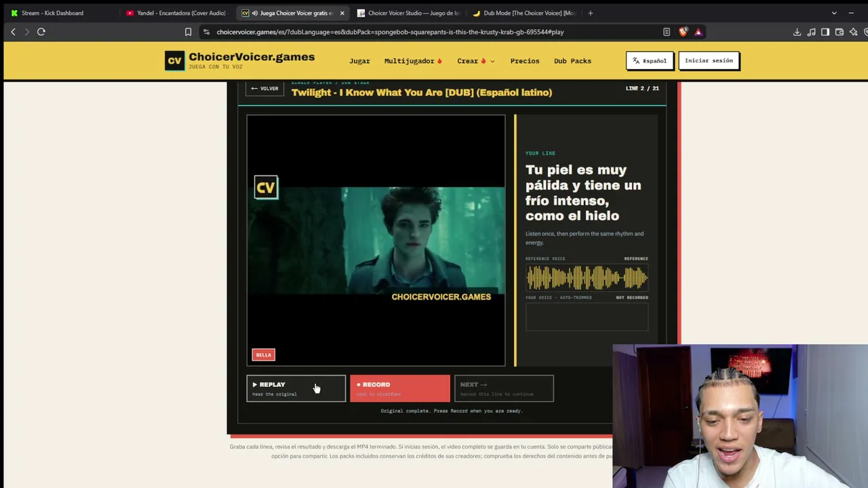Go forward in browser history
The width and height of the screenshot is (868, 488).
point(27,32)
